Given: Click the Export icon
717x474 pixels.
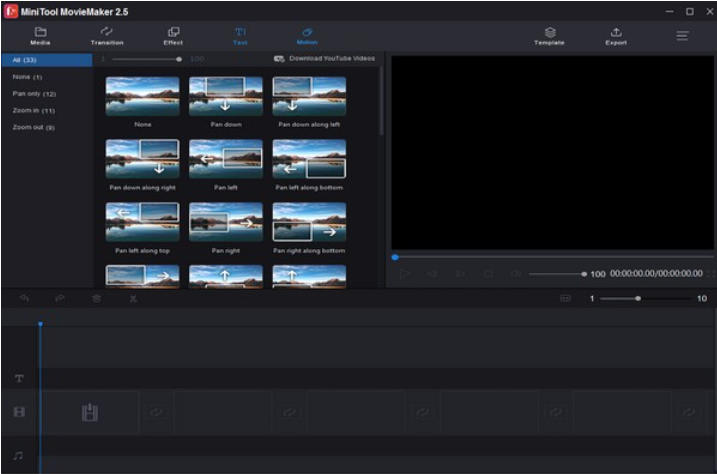Looking at the screenshot, I should point(616,36).
